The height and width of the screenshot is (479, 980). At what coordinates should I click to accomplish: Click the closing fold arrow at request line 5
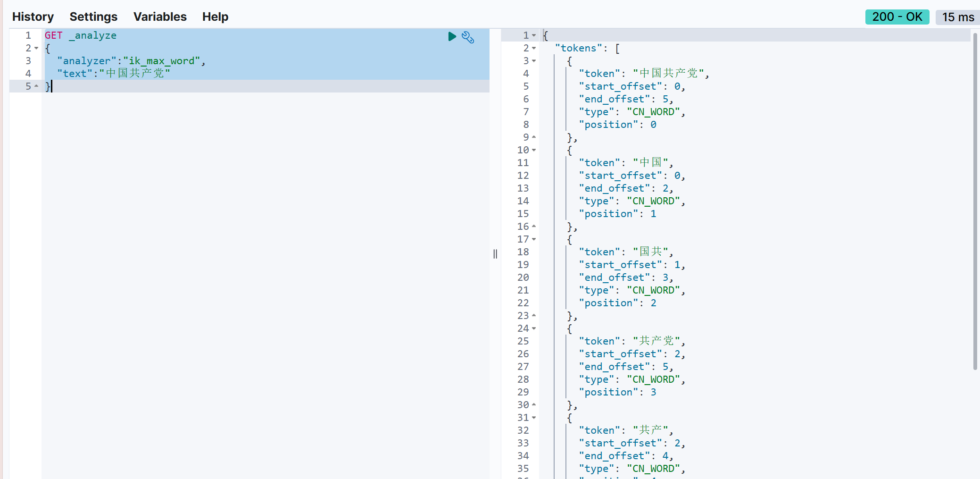coord(36,86)
